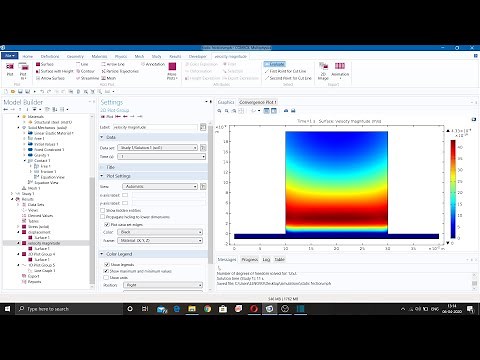The width and height of the screenshot is (480, 360).
Task: Select Second Point for Cut Line
Action: tap(288, 78)
